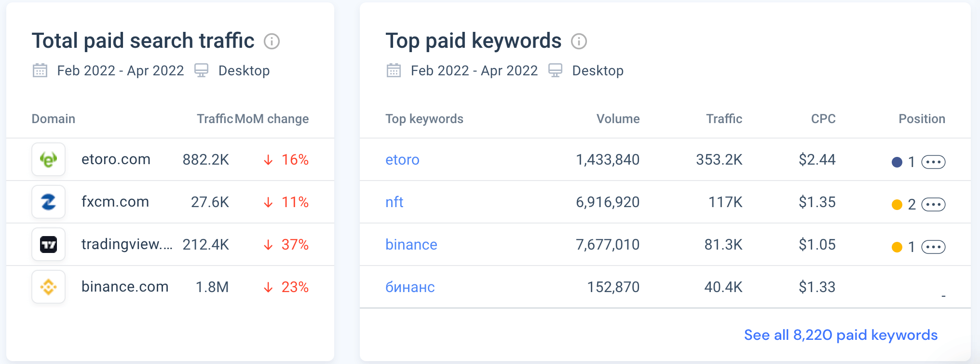Screen dimensions: 980x364
Task: Open more options for etoro keyword position
Action: click(x=933, y=162)
